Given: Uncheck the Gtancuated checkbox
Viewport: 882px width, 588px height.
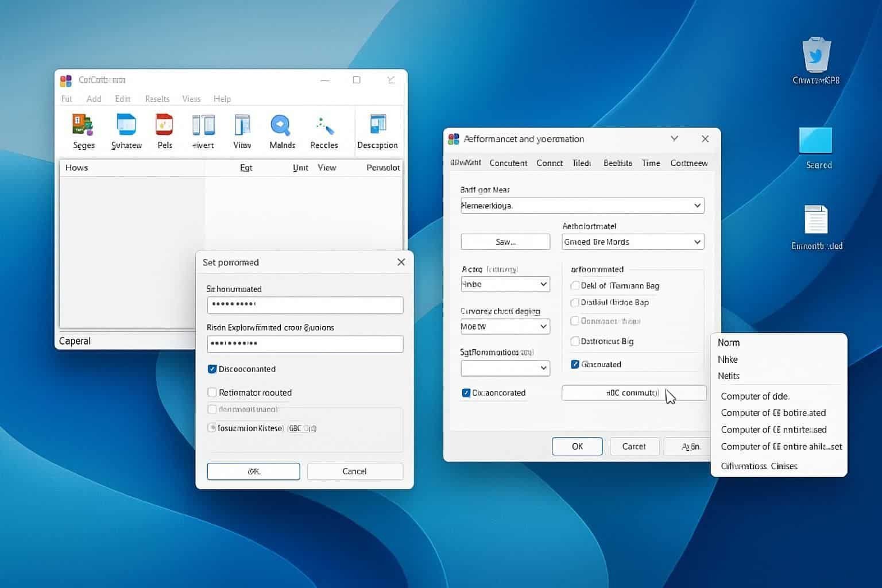Looking at the screenshot, I should pyautogui.click(x=575, y=364).
